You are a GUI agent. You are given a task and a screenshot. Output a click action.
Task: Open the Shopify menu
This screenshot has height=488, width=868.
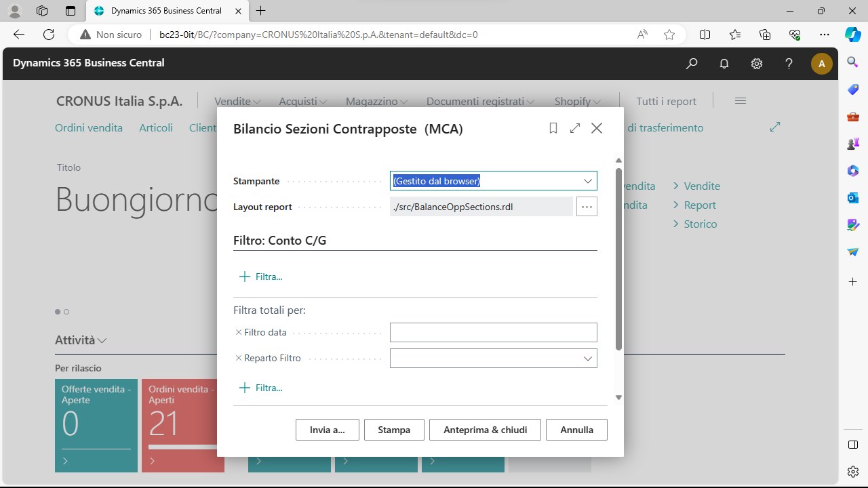(x=578, y=101)
